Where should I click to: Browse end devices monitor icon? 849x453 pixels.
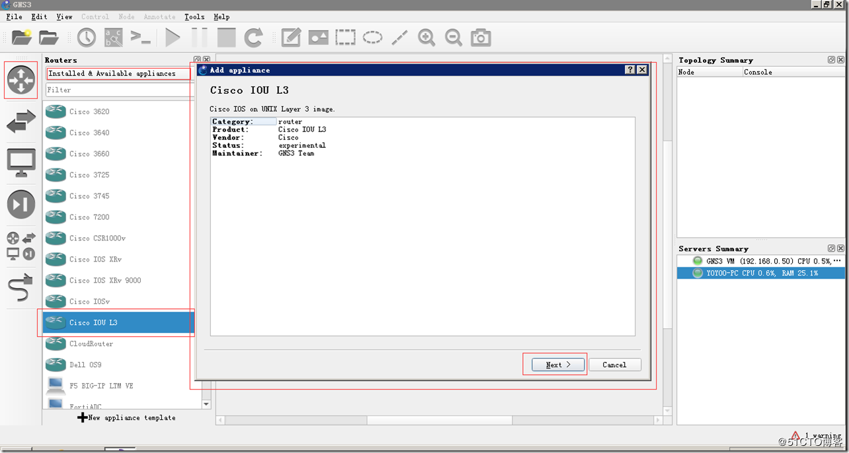(x=21, y=163)
